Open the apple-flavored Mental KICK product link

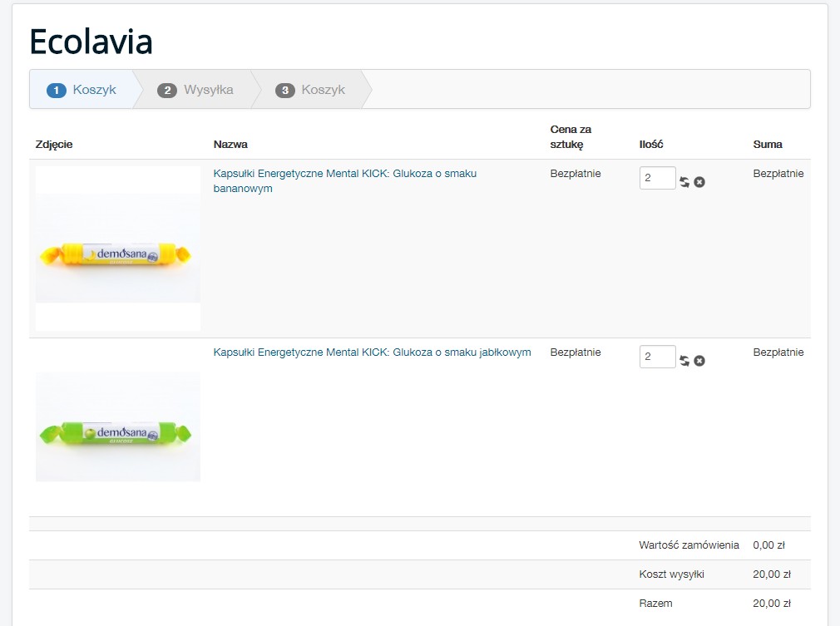pos(372,352)
